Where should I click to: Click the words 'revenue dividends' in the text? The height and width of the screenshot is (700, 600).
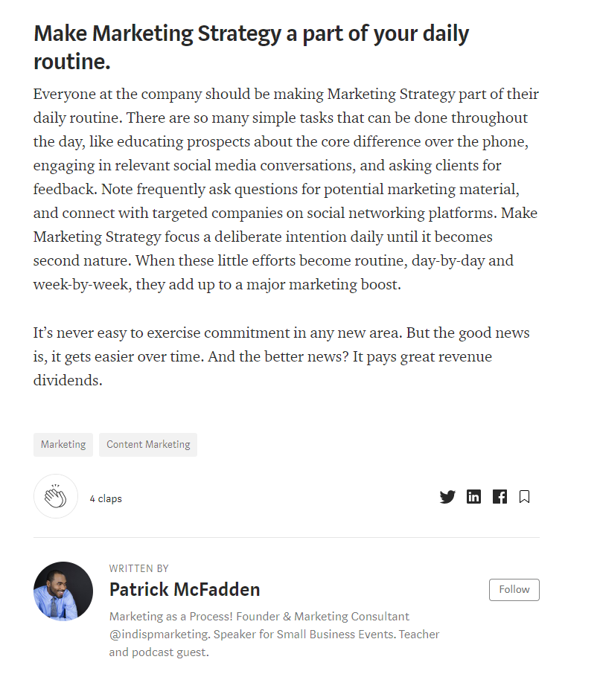click(x=263, y=368)
